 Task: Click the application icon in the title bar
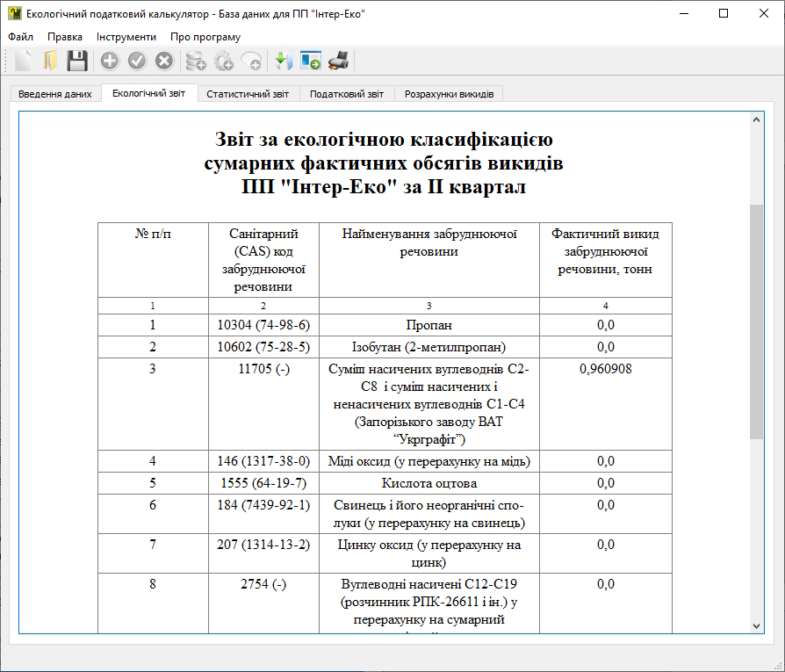pos(15,13)
